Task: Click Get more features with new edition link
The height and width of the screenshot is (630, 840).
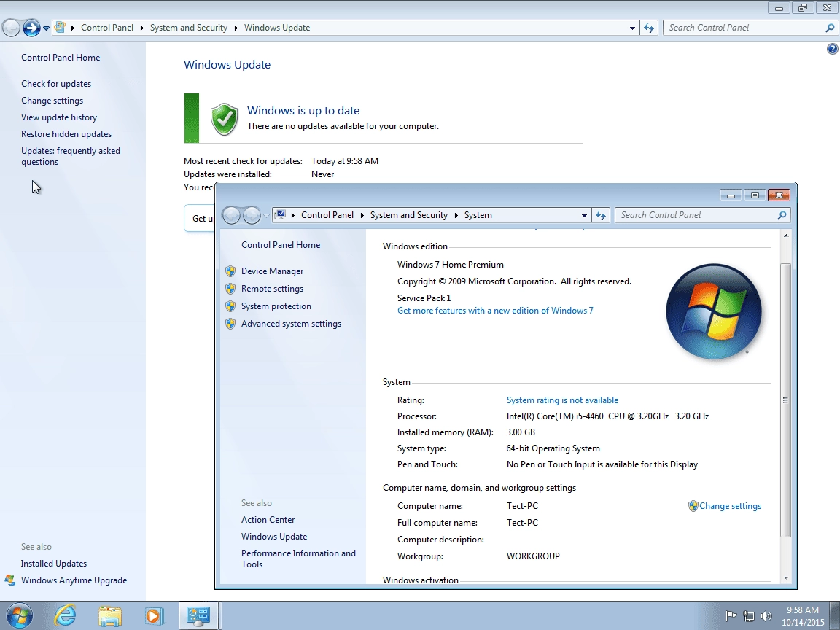Action: (x=495, y=311)
